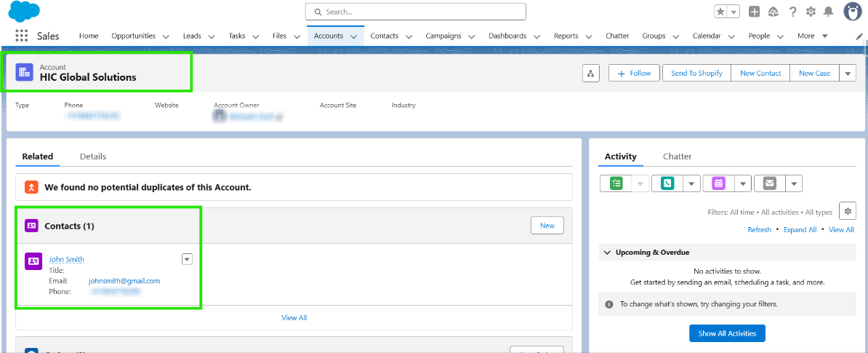View the account hierarchy icon
This screenshot has width=868, height=353.
pyautogui.click(x=590, y=74)
